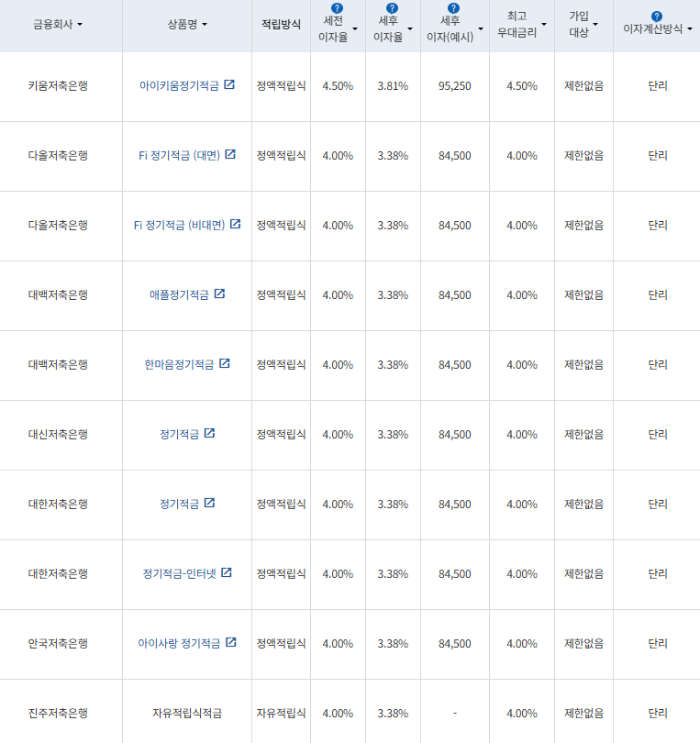This screenshot has height=743, width=700.
Task: Open the 최고우대금리 sort dropdown
Action: pyautogui.click(x=543, y=22)
